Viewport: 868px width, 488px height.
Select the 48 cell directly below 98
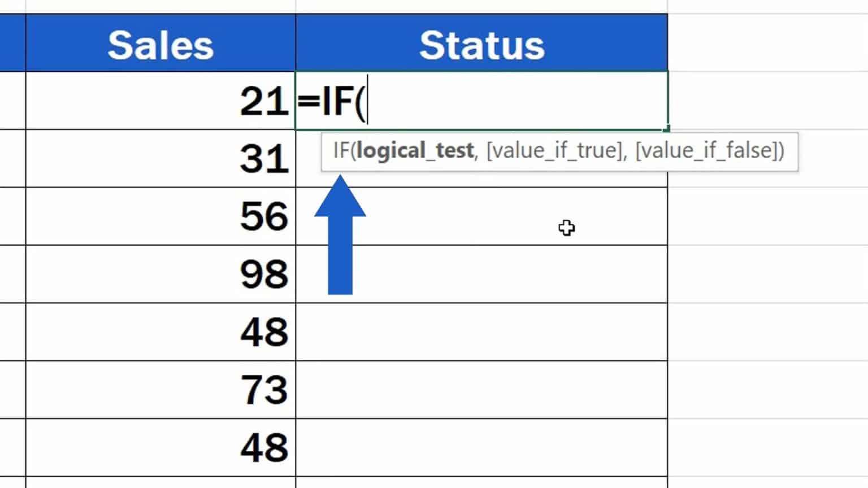(x=160, y=332)
